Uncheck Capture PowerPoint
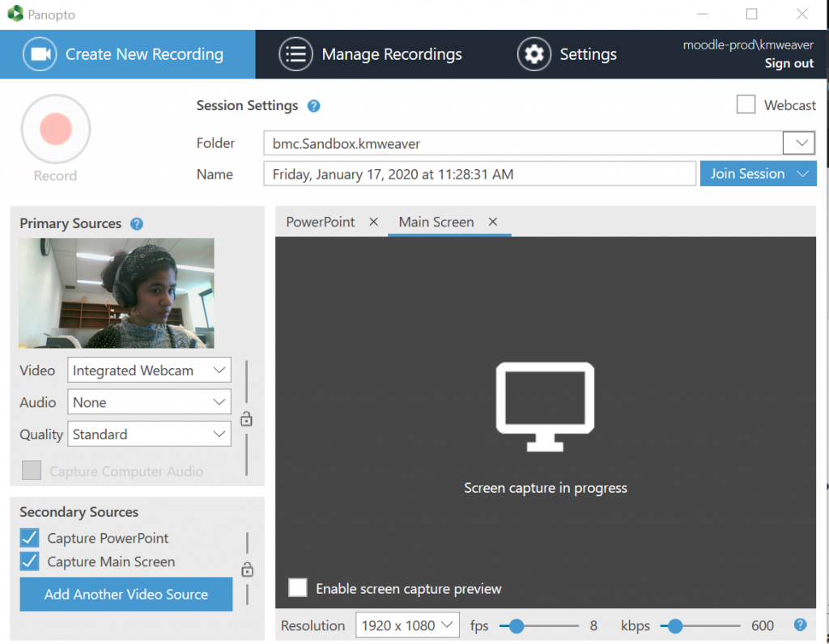The width and height of the screenshot is (829, 644). [30, 538]
